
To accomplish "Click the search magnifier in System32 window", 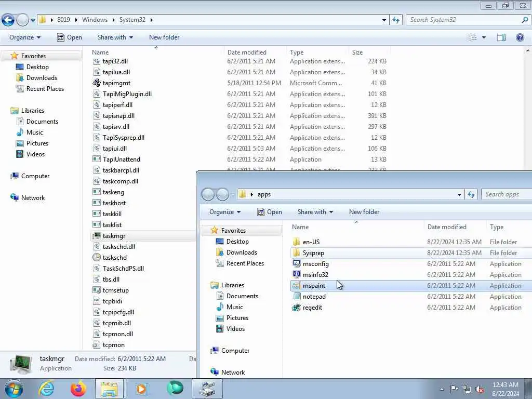I will pyautogui.click(x=525, y=20).
